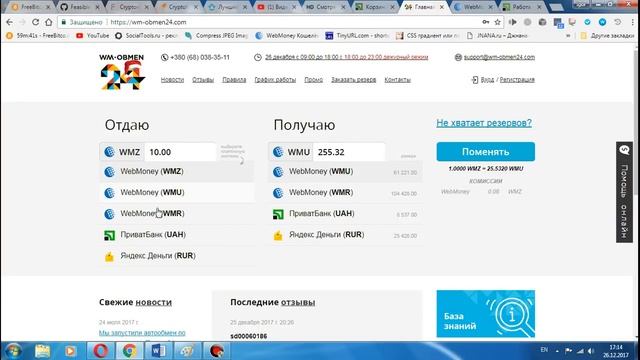Open the media player taskbar icon
640x360 pixels.
coord(71,351)
